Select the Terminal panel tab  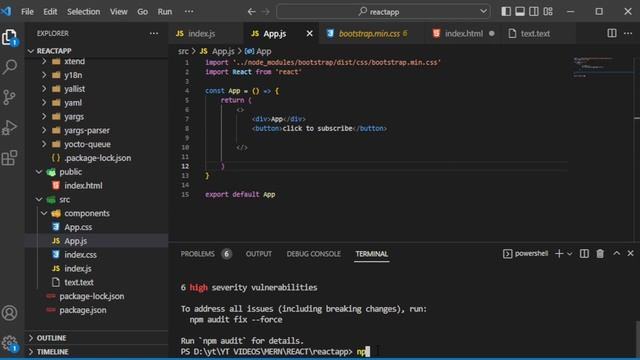[371, 254]
